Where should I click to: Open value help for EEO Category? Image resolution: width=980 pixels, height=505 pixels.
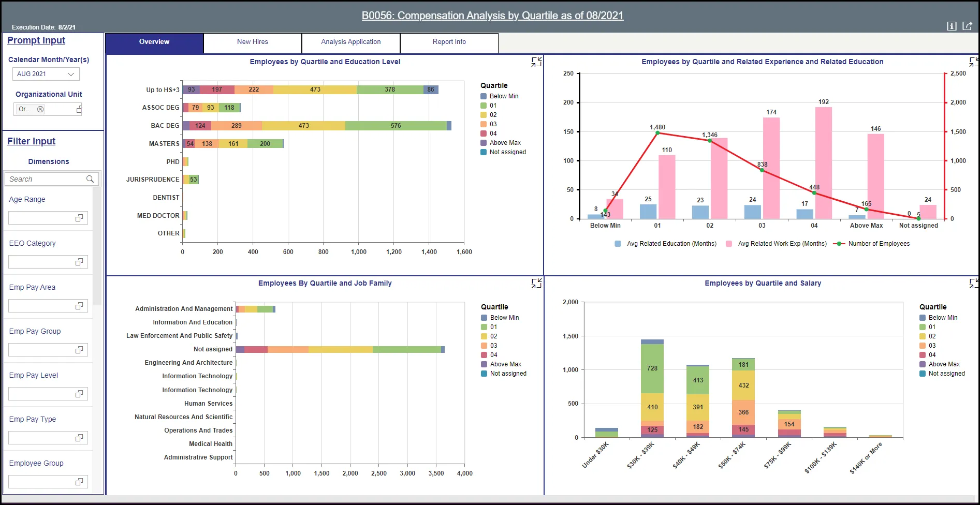click(x=79, y=262)
